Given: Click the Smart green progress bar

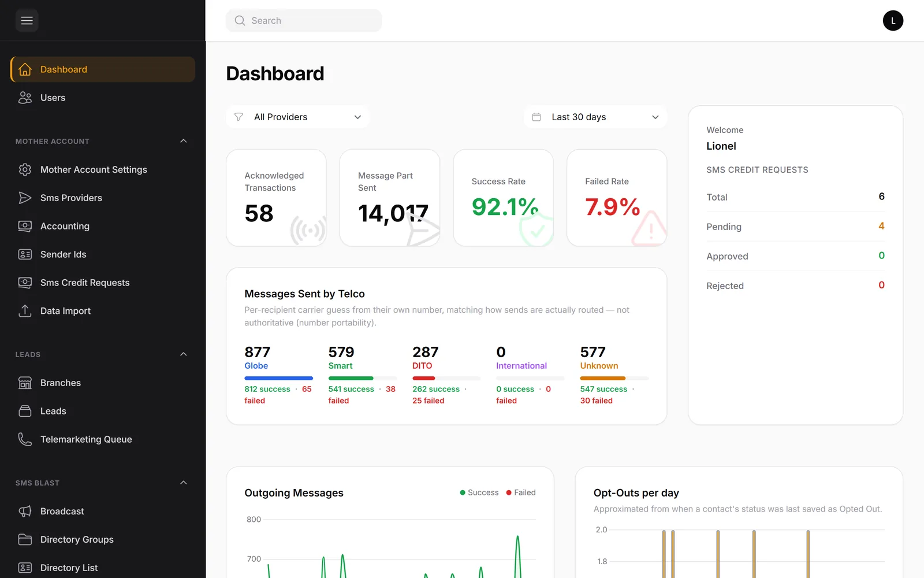Looking at the screenshot, I should point(351,378).
